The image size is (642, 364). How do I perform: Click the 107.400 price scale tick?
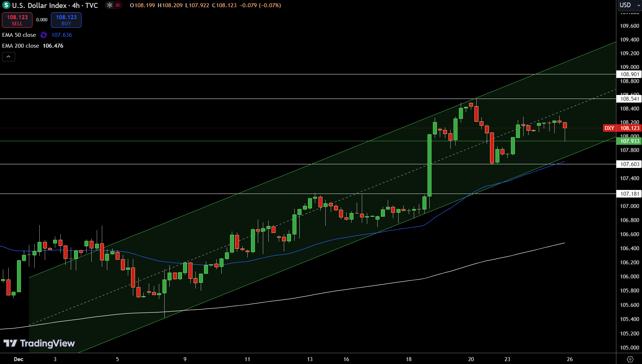point(629,178)
